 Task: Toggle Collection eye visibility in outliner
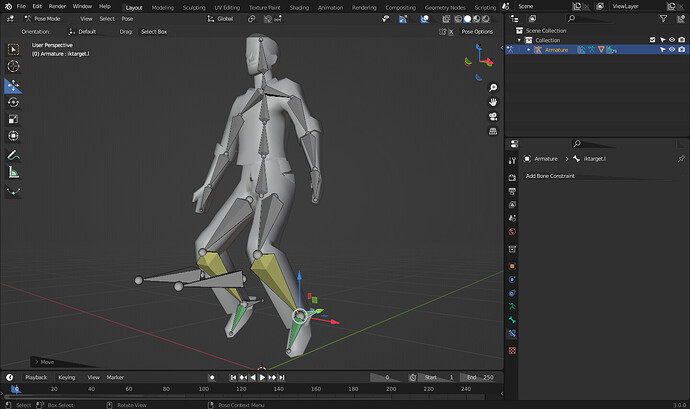tap(672, 40)
